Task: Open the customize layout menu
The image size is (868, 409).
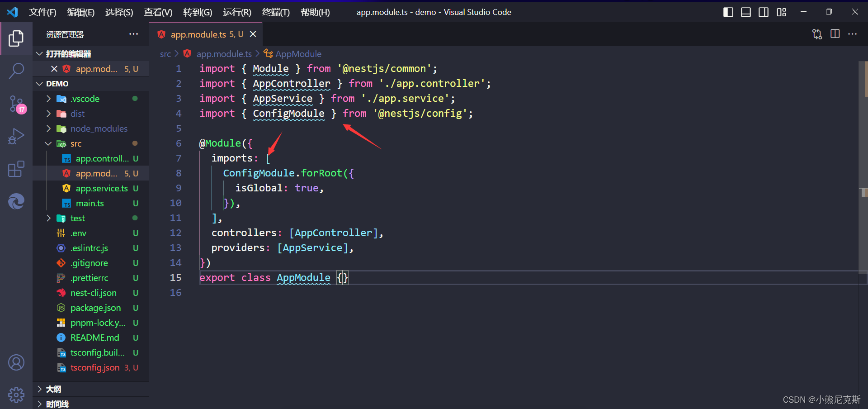Action: [x=782, y=12]
